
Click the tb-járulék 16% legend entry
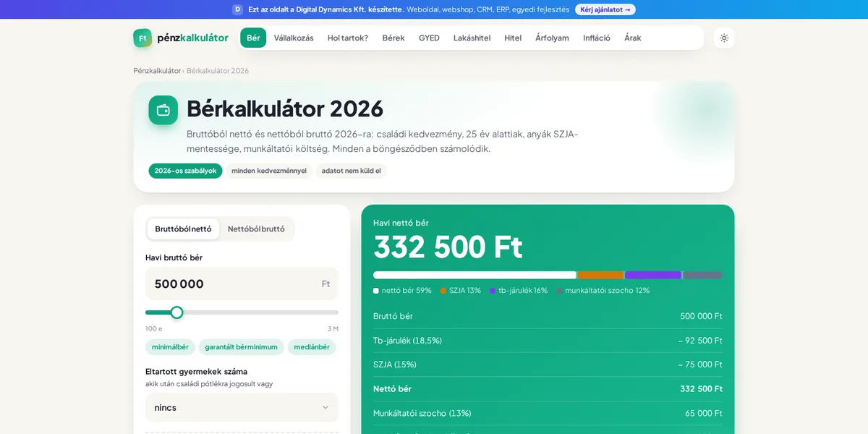point(519,291)
